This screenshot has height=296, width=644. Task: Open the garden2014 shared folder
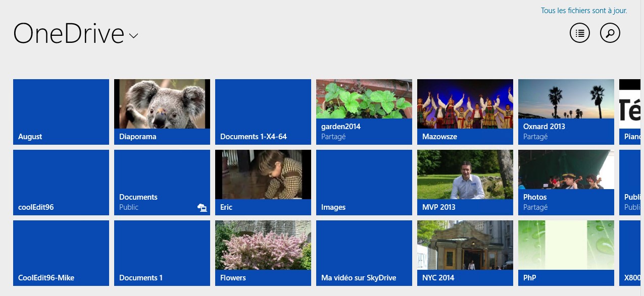364,112
